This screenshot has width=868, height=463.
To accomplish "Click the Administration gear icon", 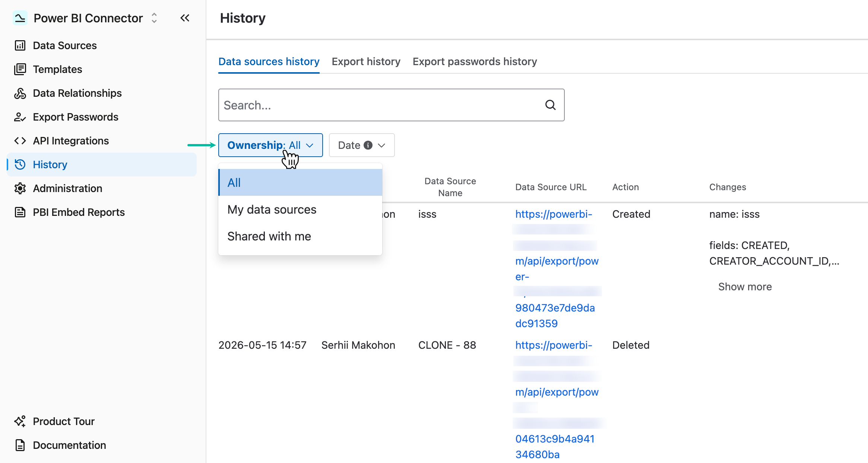I will click(20, 188).
